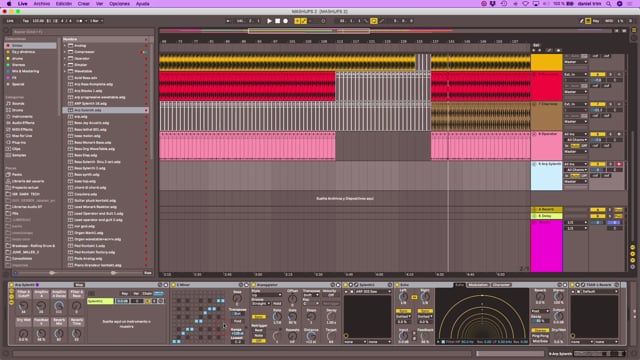Switch to the Modulation tab in Echo
640x360 pixels.
click(x=478, y=285)
